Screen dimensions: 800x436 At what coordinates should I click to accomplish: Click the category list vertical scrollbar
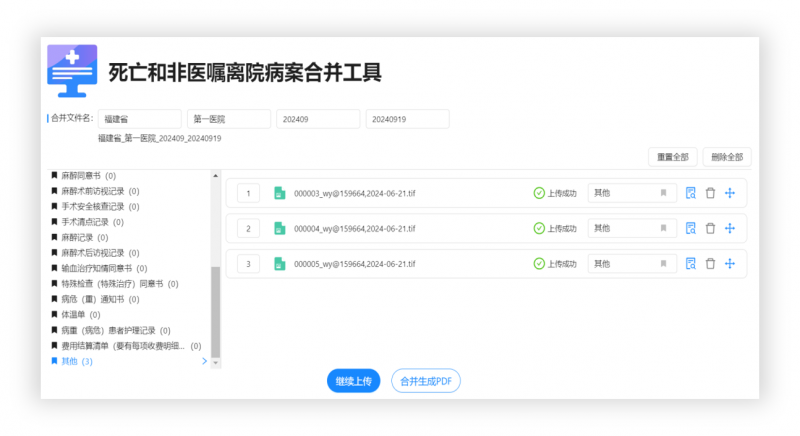(215, 310)
